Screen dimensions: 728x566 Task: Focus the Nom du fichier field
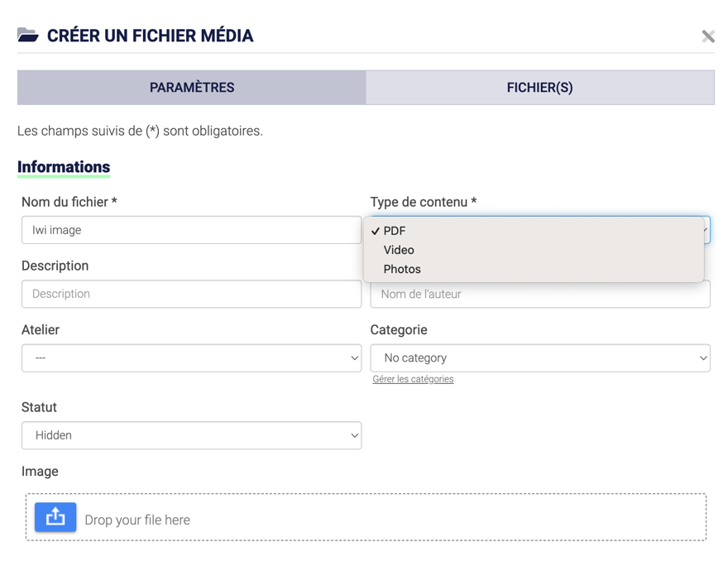(x=191, y=230)
